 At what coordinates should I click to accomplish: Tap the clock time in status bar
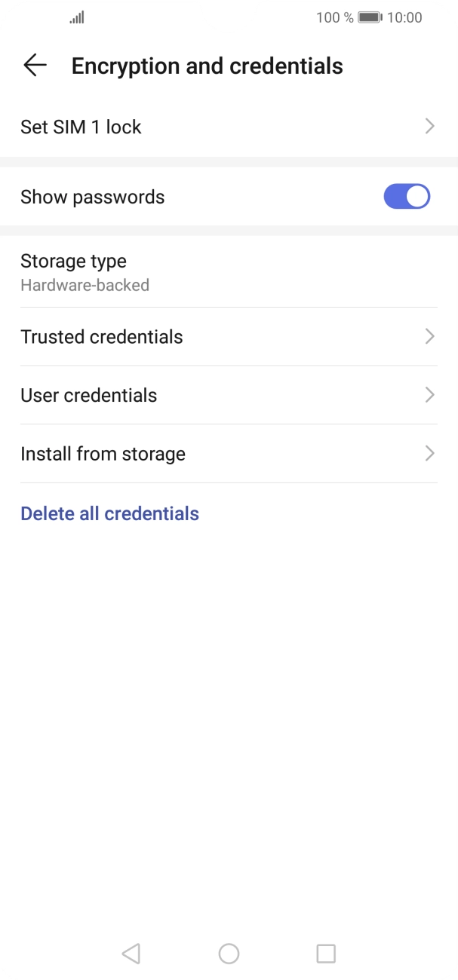point(404,17)
